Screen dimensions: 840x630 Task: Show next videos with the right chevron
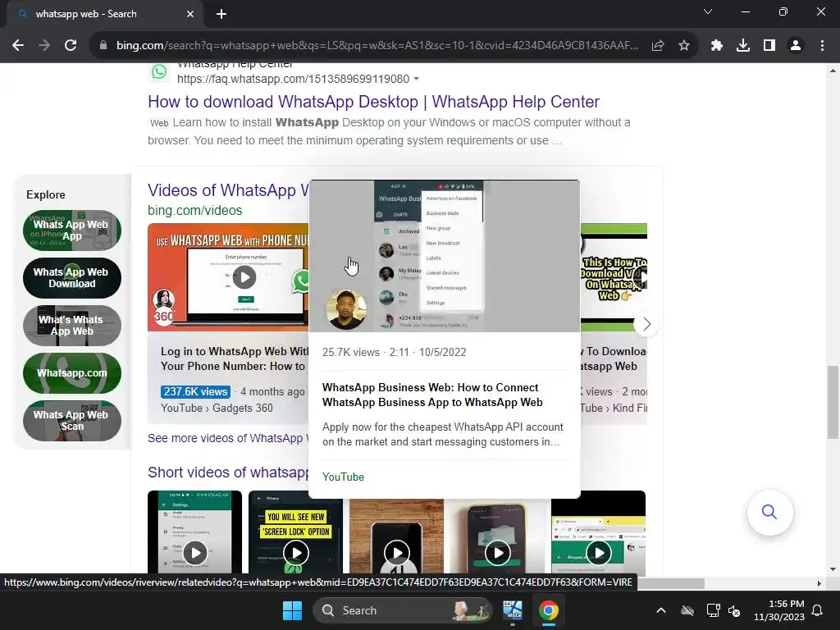click(x=646, y=324)
